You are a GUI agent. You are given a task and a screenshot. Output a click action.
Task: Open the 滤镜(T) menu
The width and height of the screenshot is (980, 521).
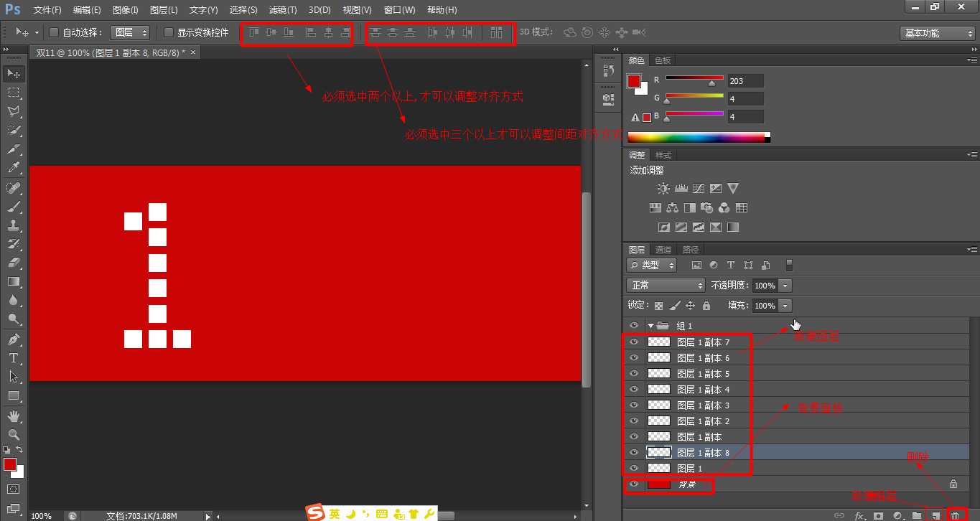(x=282, y=10)
